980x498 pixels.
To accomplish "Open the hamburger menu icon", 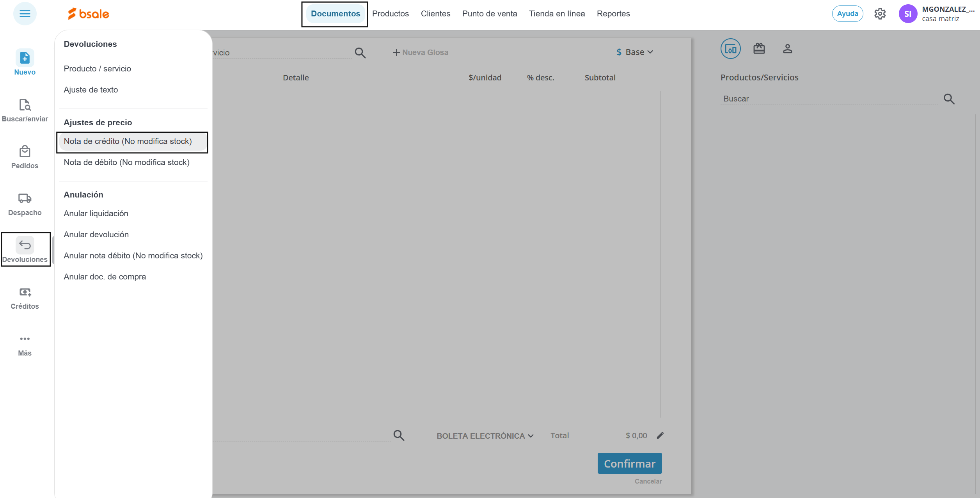I will click(25, 14).
